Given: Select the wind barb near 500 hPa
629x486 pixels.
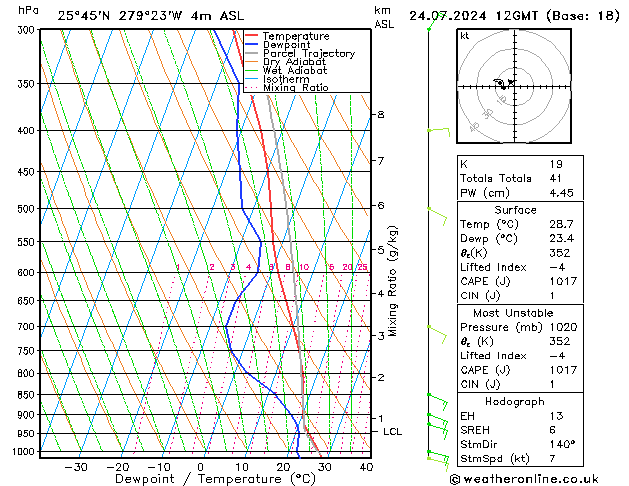Looking at the screenshot, I should (x=436, y=211).
